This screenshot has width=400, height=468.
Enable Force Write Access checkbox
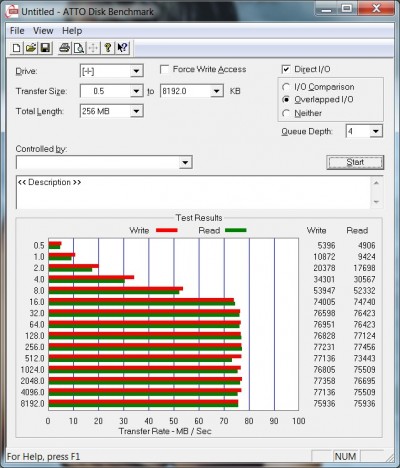click(165, 69)
